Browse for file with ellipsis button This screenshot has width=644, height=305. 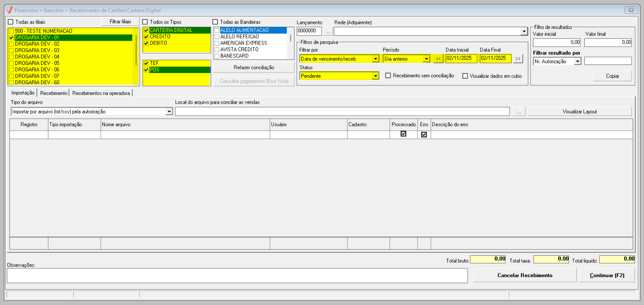(519, 112)
